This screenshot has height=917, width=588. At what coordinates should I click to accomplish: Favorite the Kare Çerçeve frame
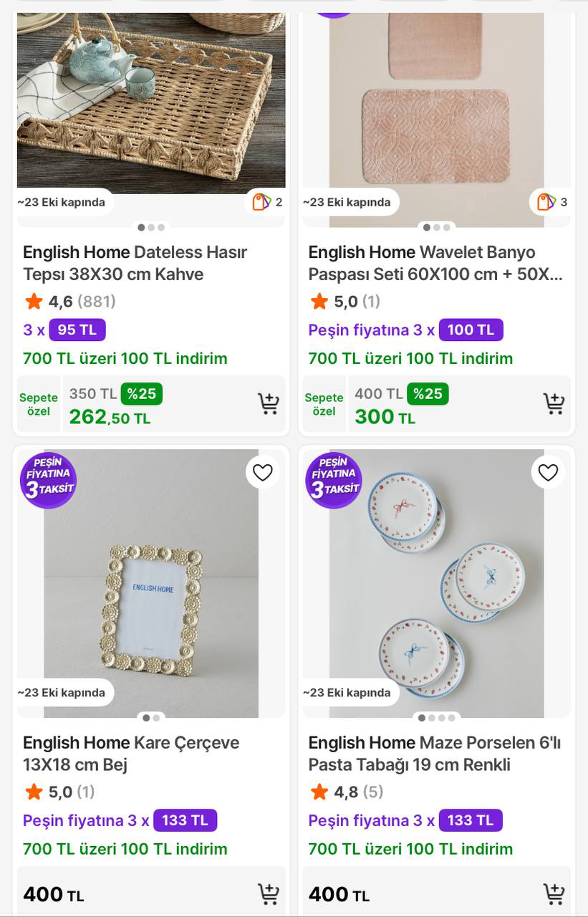(x=263, y=473)
